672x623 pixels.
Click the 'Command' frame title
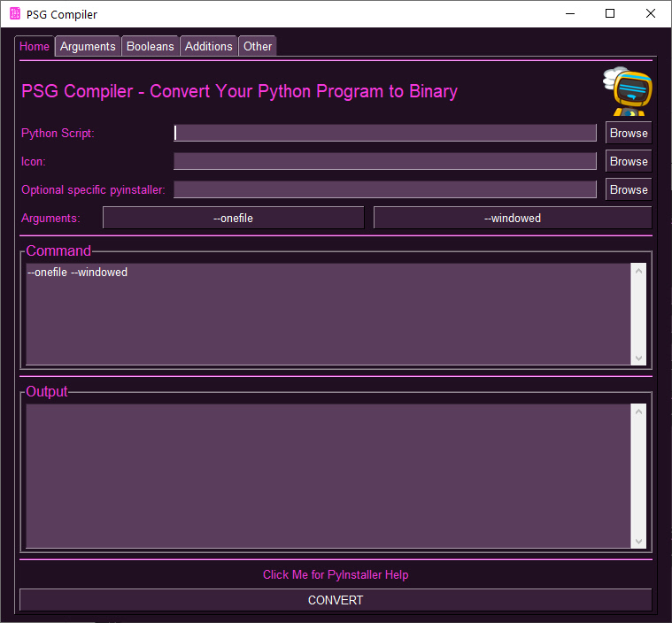58,250
